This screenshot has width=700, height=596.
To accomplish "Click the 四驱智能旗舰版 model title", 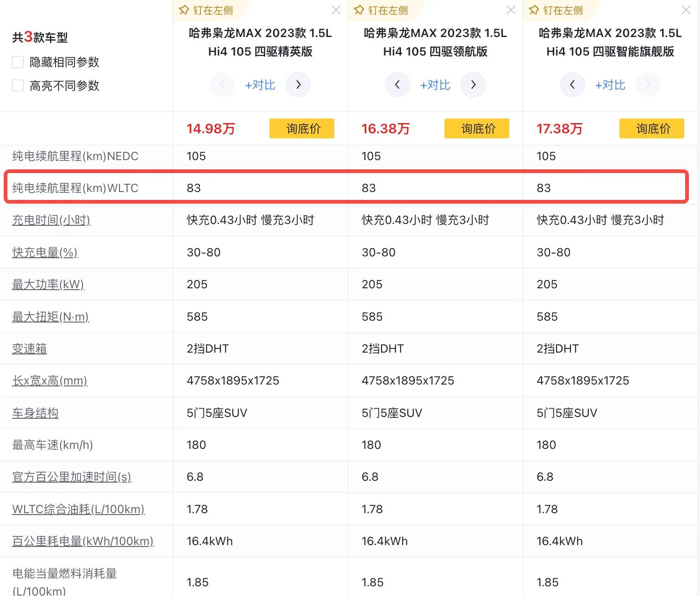I will pyautogui.click(x=610, y=42).
